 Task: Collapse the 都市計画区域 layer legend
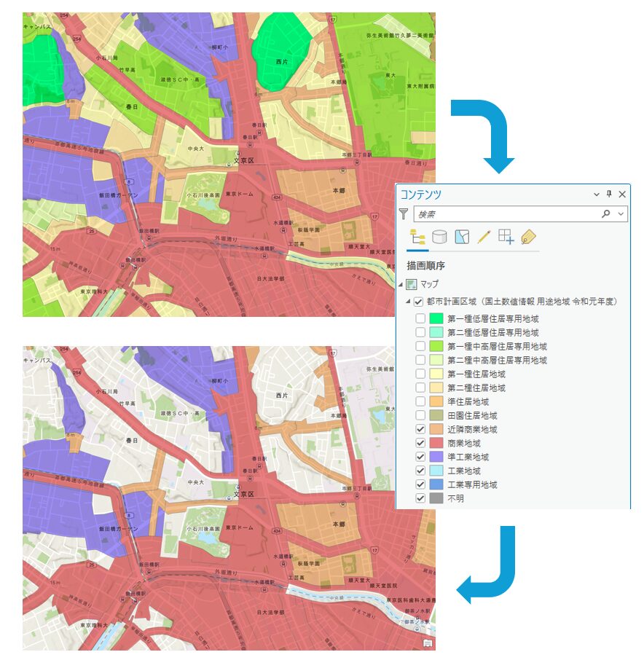408,302
